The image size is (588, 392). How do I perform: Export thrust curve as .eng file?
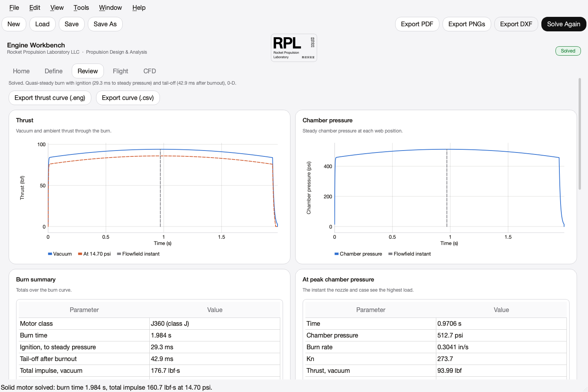(50, 98)
